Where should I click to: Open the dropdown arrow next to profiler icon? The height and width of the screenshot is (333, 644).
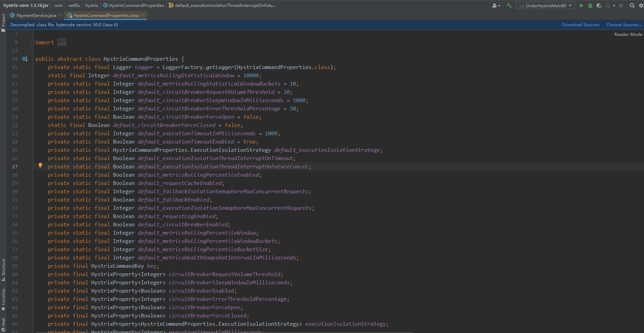(x=614, y=6)
